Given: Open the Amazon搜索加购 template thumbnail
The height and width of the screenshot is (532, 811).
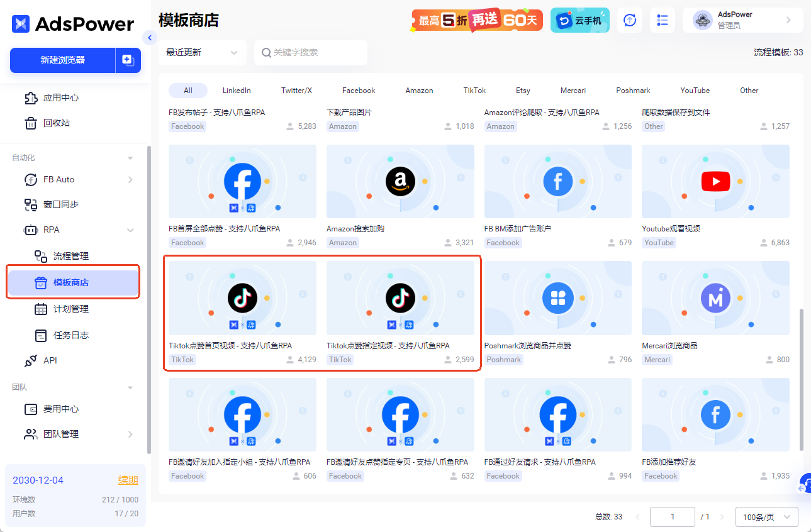Looking at the screenshot, I should (x=400, y=182).
